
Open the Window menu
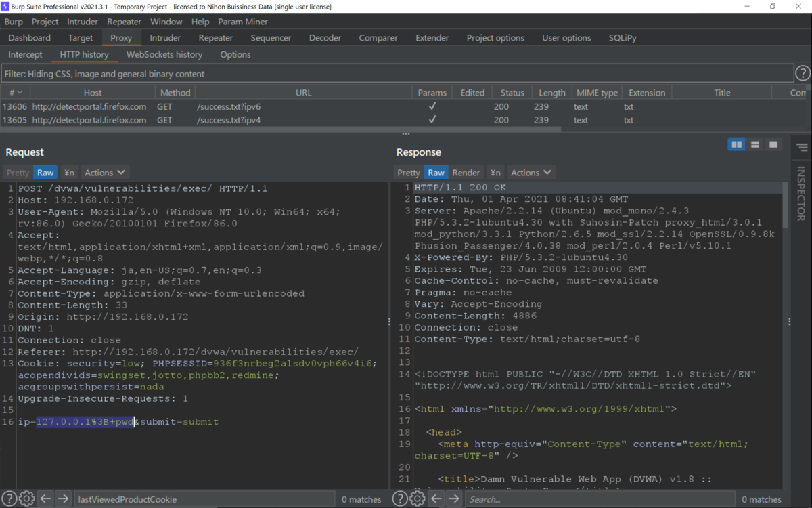click(x=166, y=22)
